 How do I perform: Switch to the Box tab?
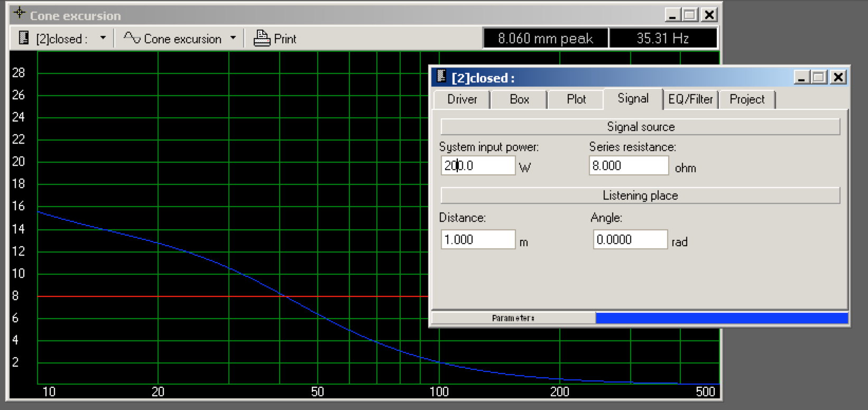[519, 99]
